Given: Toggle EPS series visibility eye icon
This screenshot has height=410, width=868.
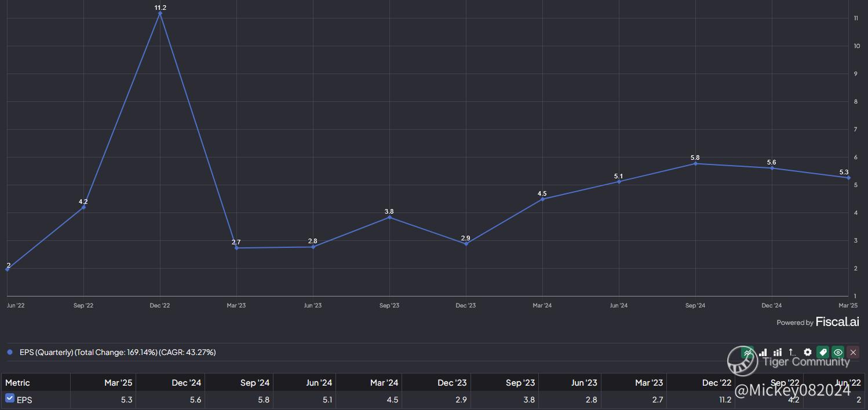Looking at the screenshot, I should point(838,352).
